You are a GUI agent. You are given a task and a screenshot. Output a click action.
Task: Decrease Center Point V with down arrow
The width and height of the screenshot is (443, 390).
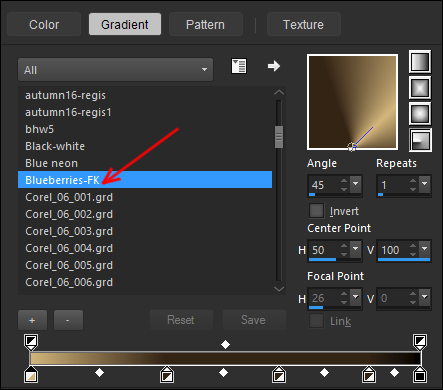click(413, 254)
